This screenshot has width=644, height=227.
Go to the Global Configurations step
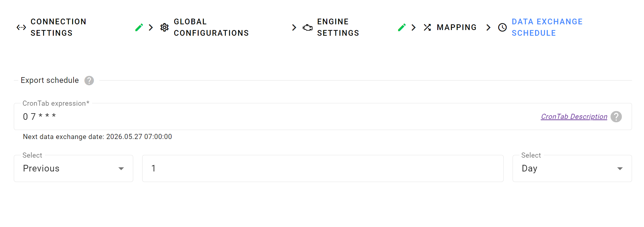tap(211, 27)
